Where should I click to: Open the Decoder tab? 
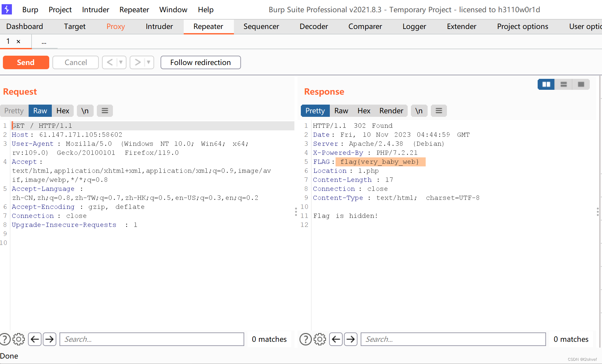coord(313,26)
